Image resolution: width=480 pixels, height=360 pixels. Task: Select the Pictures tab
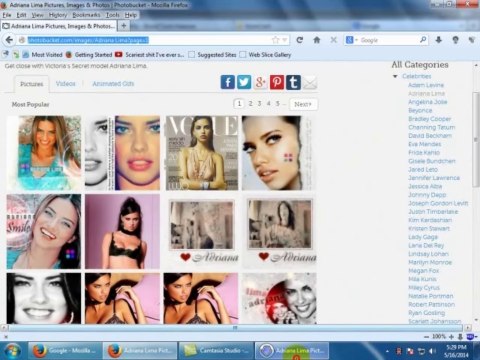(32, 84)
